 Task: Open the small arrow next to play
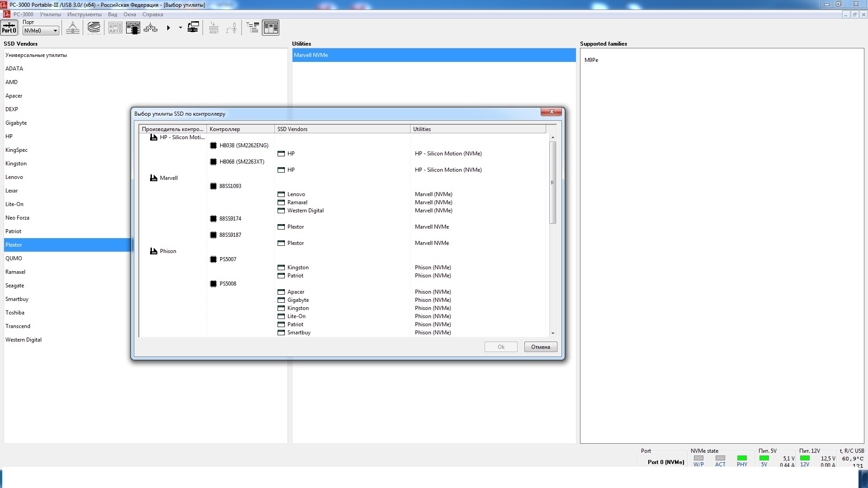pyautogui.click(x=180, y=28)
